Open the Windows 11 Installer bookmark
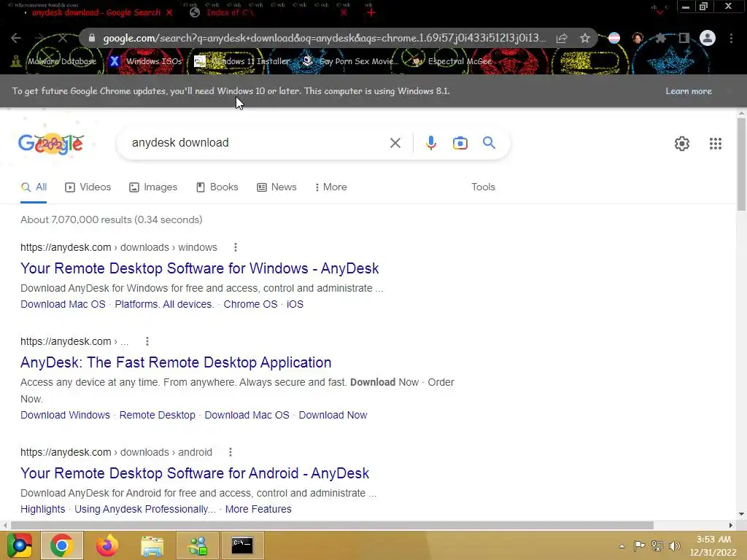The width and height of the screenshot is (747, 560). pos(242,61)
